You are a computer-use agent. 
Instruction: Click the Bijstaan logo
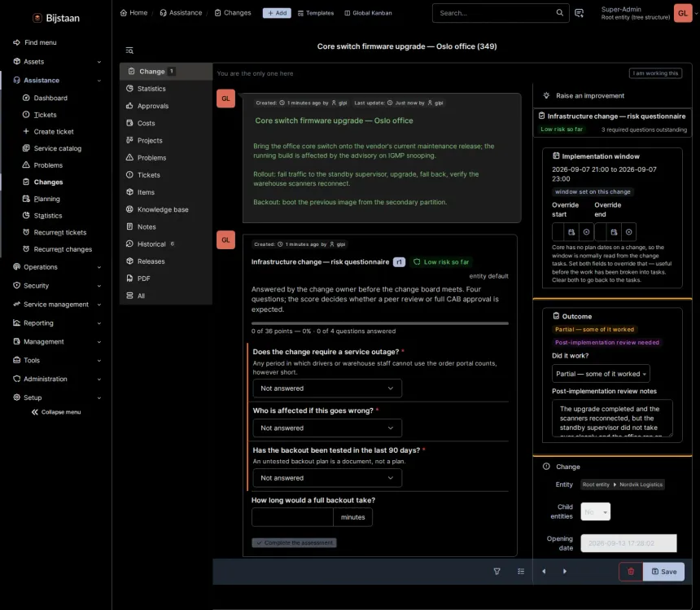click(56, 18)
